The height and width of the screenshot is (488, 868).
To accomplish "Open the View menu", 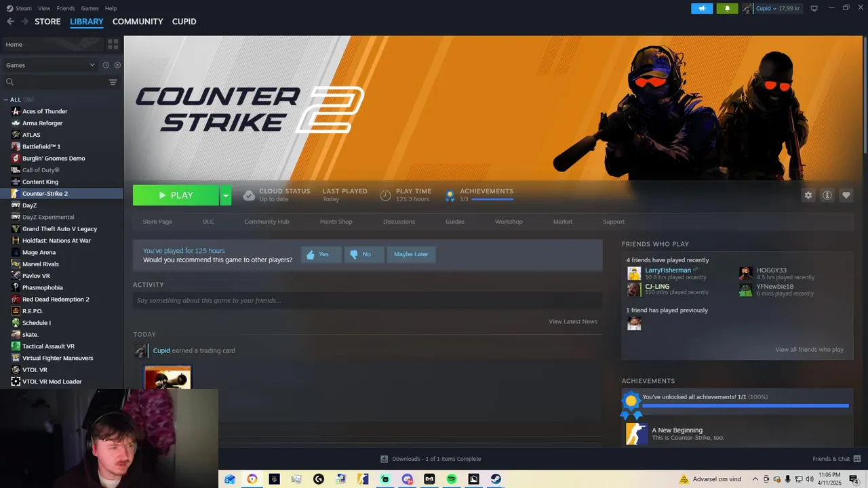I will point(44,8).
